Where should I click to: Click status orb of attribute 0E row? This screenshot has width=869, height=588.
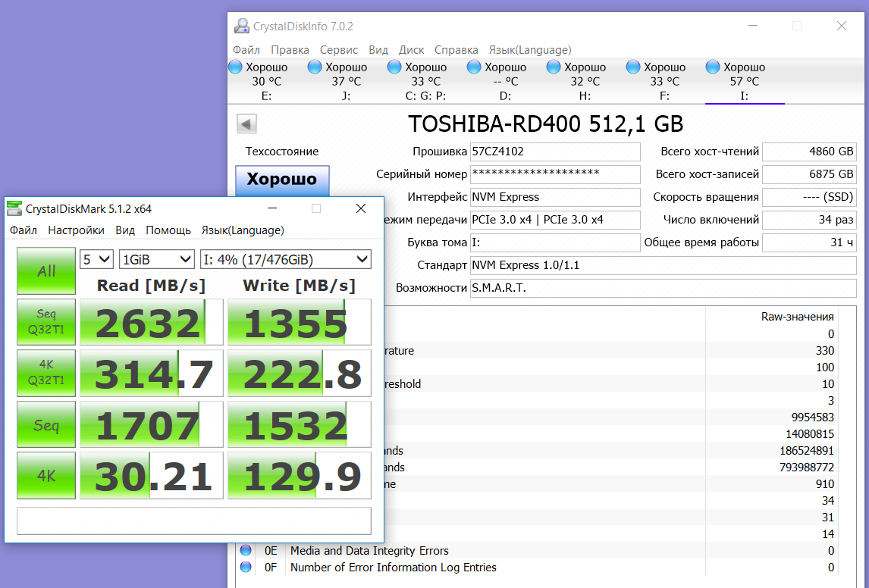coord(246,550)
